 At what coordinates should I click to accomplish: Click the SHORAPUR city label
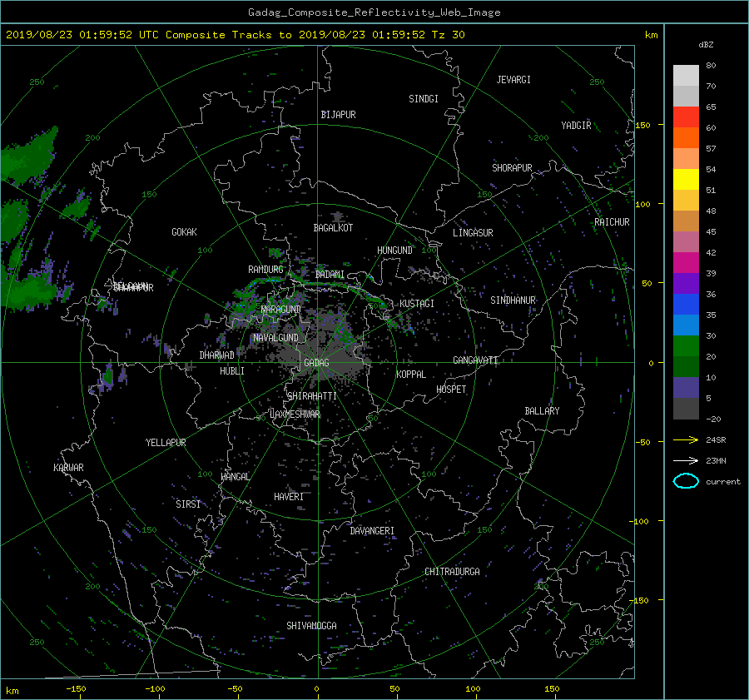point(512,168)
